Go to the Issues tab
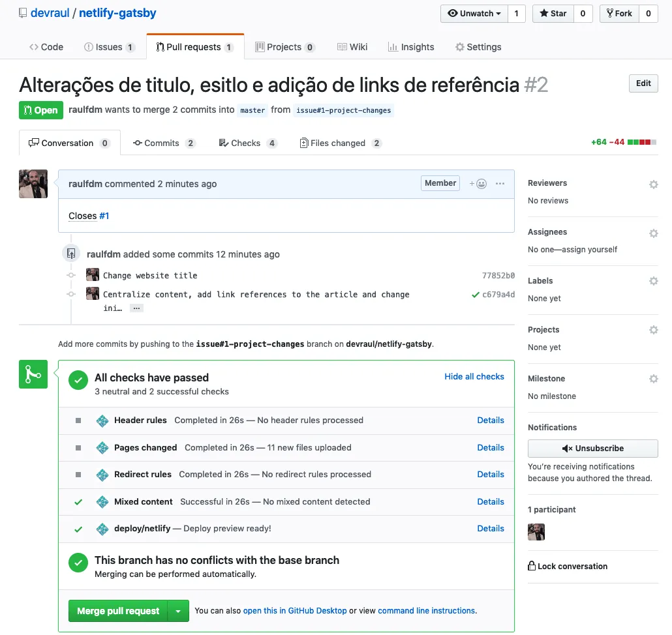672x635 pixels. pos(110,47)
